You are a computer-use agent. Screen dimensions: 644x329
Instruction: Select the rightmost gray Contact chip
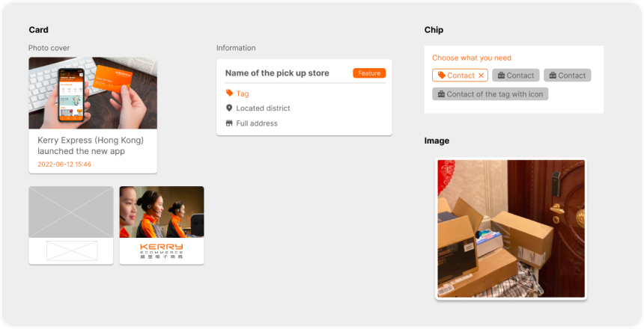[567, 76]
